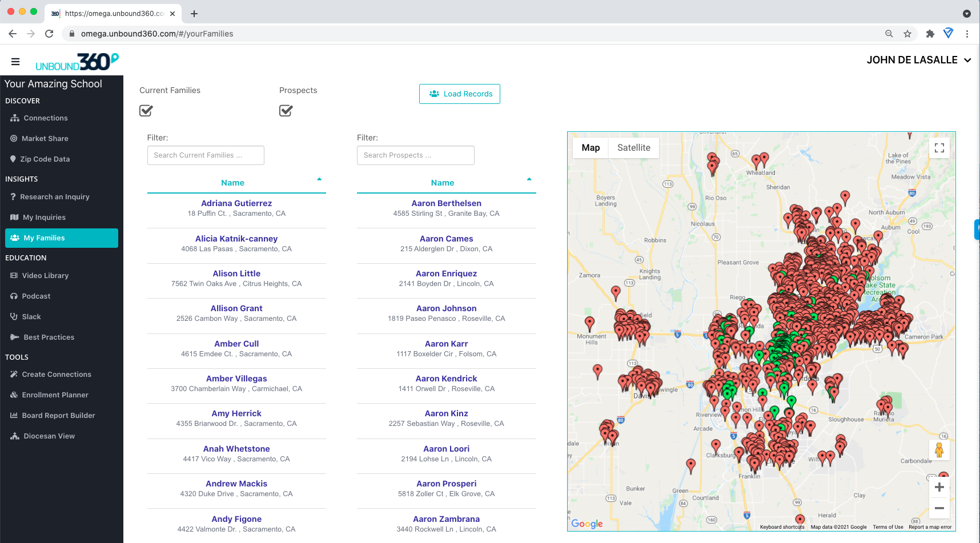Open a new browser tab
Viewport: 980px width, 543px height.
coord(194,14)
